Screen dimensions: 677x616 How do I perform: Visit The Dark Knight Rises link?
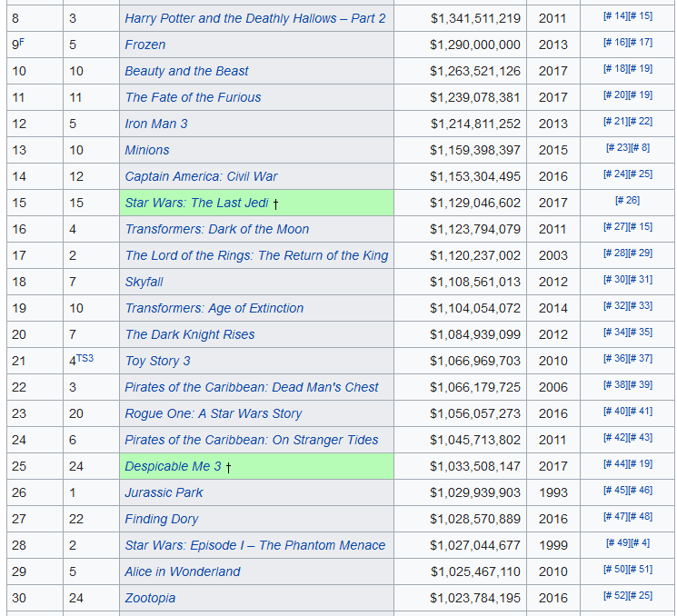pyautogui.click(x=190, y=334)
